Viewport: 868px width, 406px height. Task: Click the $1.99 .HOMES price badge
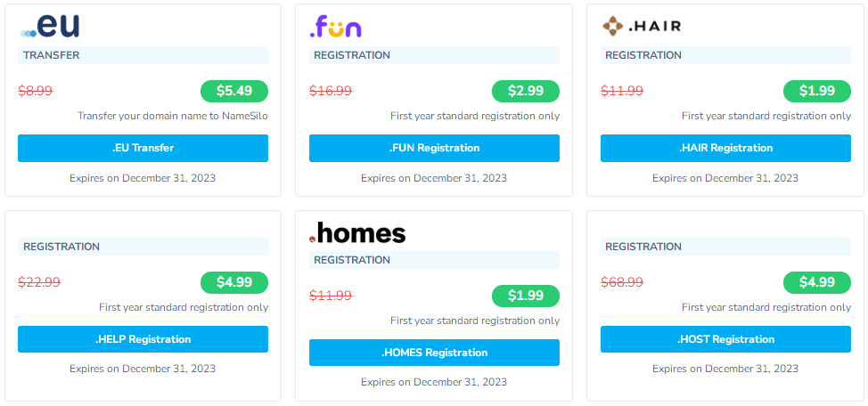[525, 296]
